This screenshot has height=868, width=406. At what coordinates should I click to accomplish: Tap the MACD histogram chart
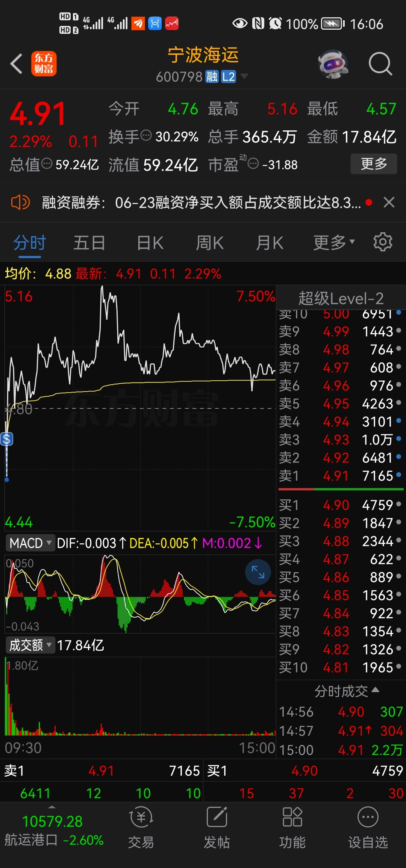pyautogui.click(x=140, y=594)
